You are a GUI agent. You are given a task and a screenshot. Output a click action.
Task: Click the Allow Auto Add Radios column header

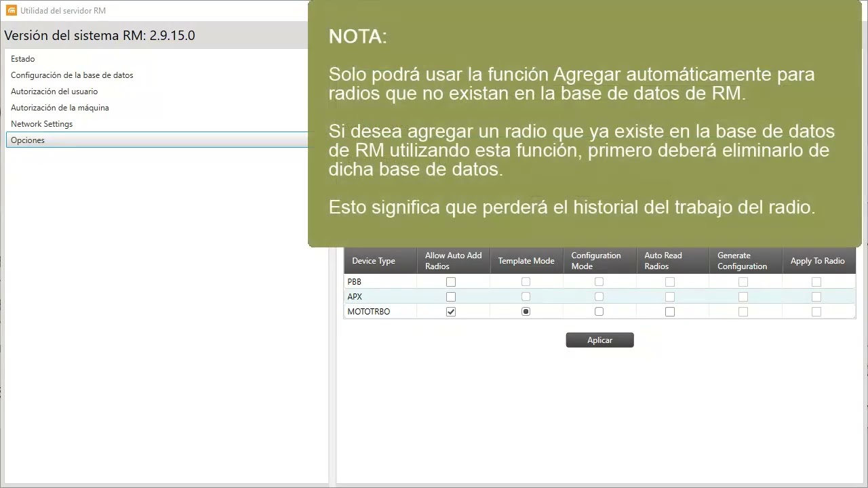[x=454, y=261]
